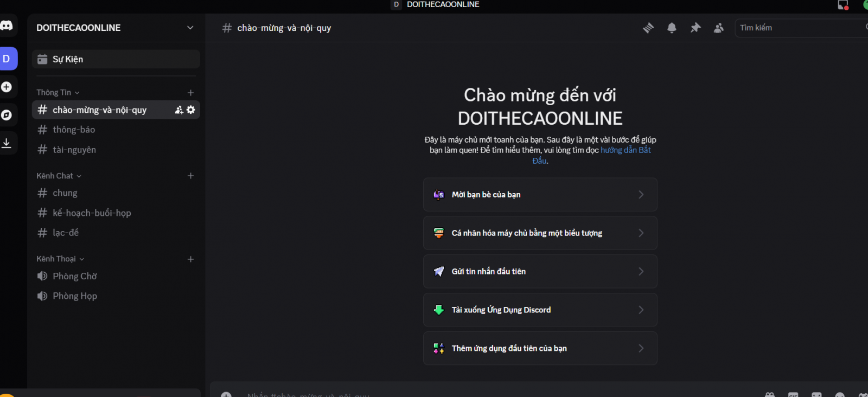This screenshot has height=397, width=868.
Task: Add channel to Kênh Chat category
Action: pyautogui.click(x=190, y=176)
